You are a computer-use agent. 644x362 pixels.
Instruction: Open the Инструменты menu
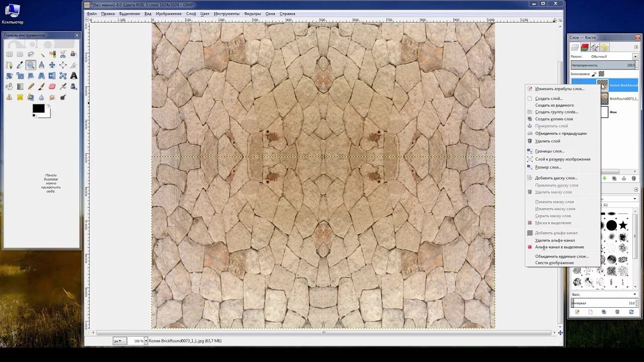tap(226, 14)
